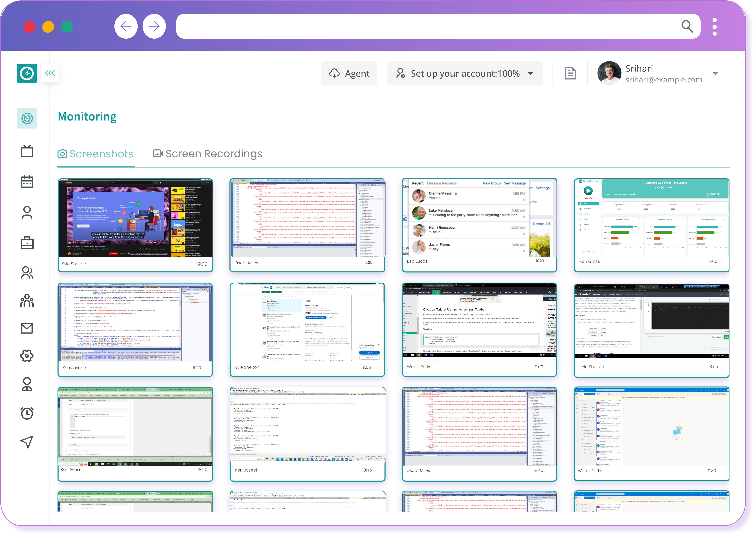This screenshot has height=536, width=756.
Task: Open the group-of-three icon in the sidebar
Action: point(27,301)
